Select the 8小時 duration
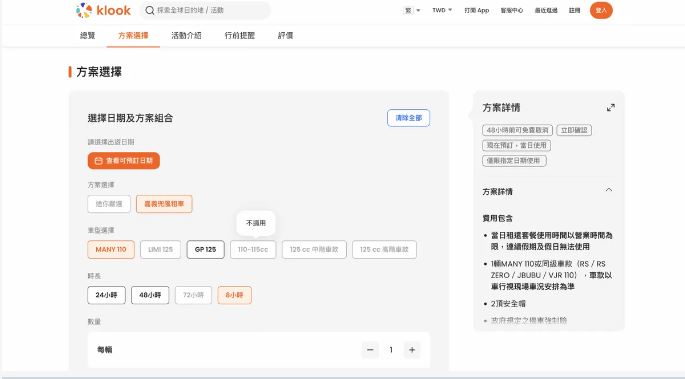The image size is (685, 379). (235, 295)
